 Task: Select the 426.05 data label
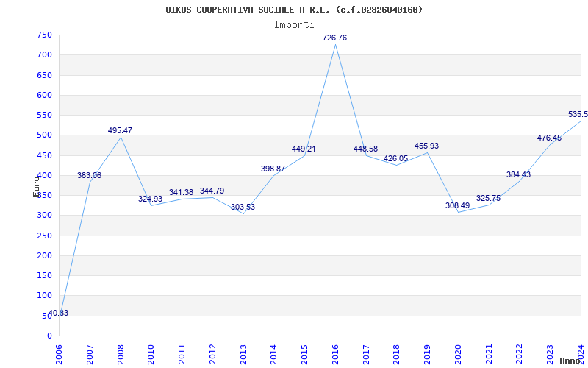coord(395,158)
